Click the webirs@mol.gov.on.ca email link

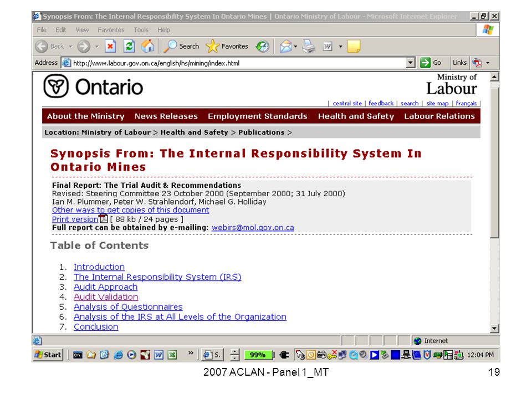tap(253, 228)
